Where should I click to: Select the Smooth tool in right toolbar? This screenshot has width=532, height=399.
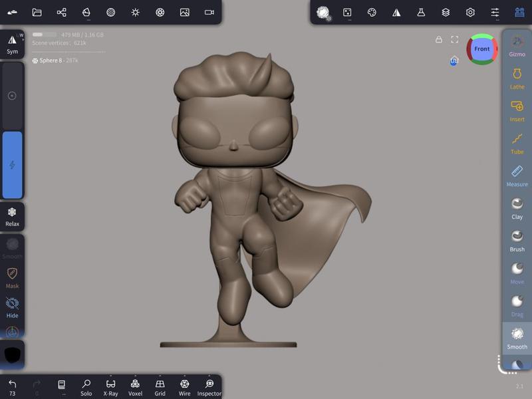point(517,338)
